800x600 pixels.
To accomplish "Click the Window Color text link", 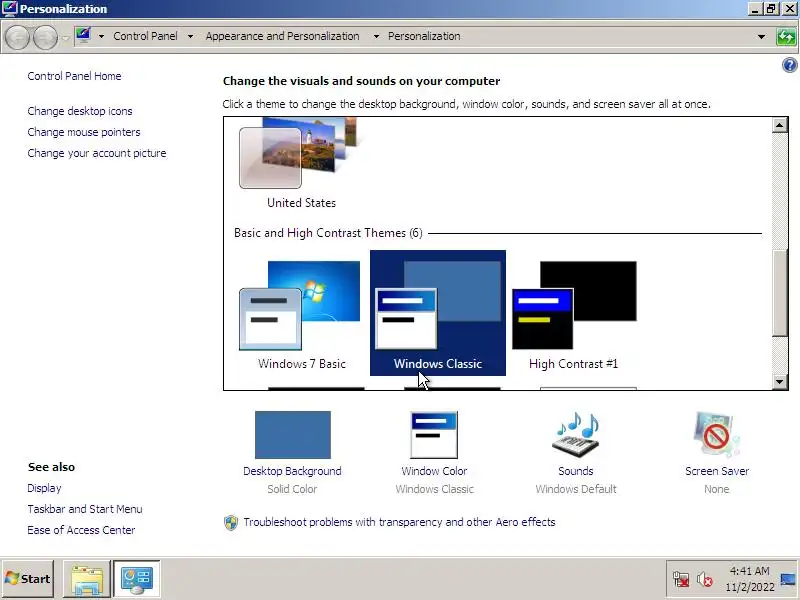I will click(434, 471).
